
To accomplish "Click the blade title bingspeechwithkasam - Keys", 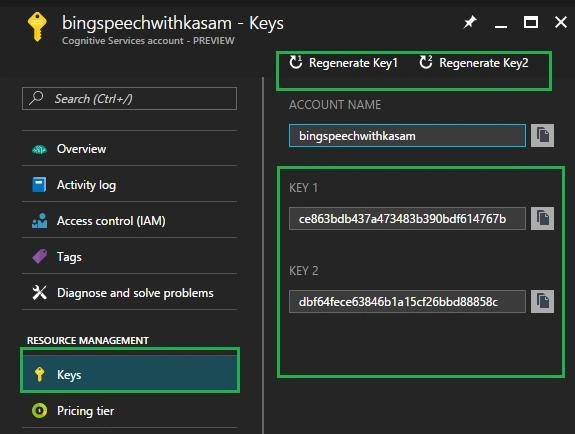I will [173, 23].
